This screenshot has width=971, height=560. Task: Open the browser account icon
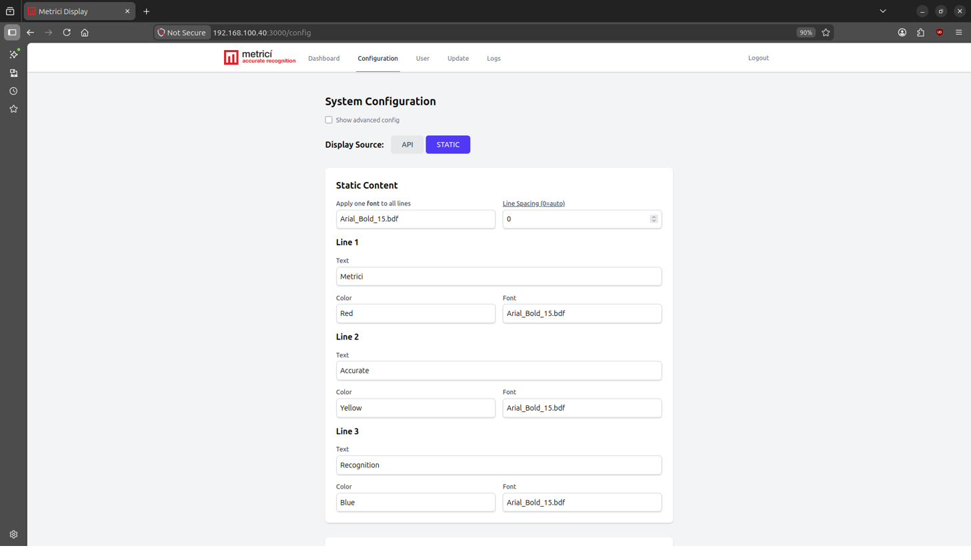pyautogui.click(x=902, y=33)
